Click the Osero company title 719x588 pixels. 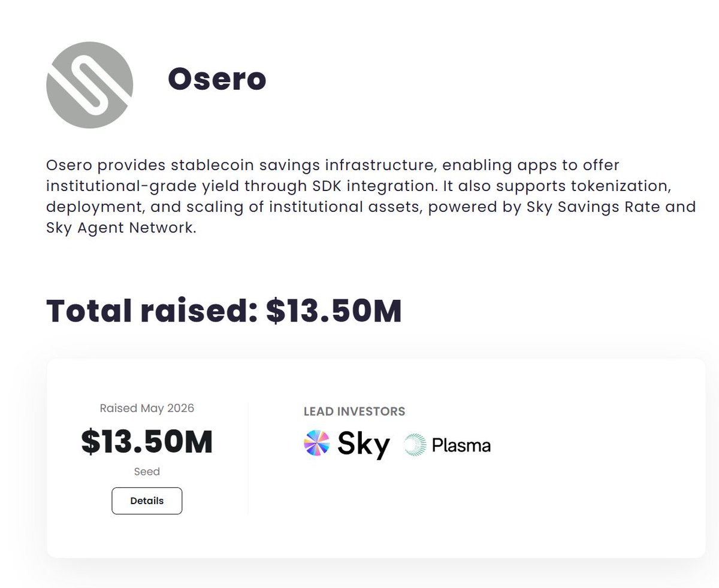217,79
